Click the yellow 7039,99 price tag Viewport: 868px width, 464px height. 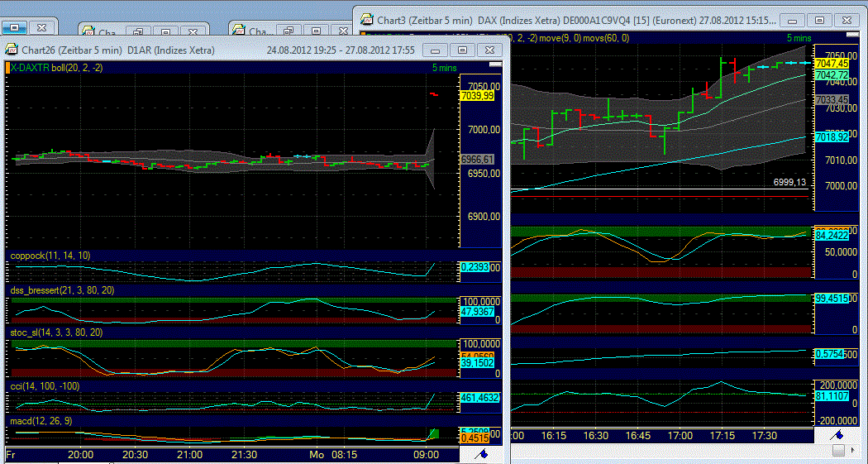pos(476,96)
